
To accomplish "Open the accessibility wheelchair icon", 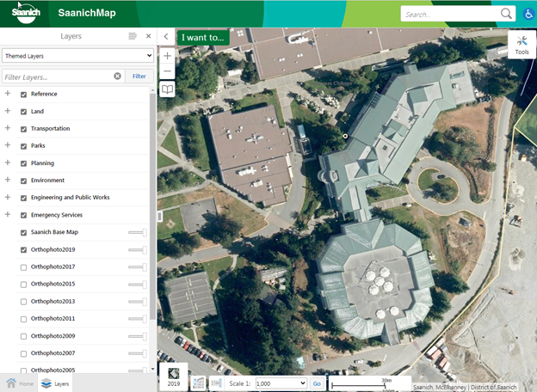I will coord(528,14).
